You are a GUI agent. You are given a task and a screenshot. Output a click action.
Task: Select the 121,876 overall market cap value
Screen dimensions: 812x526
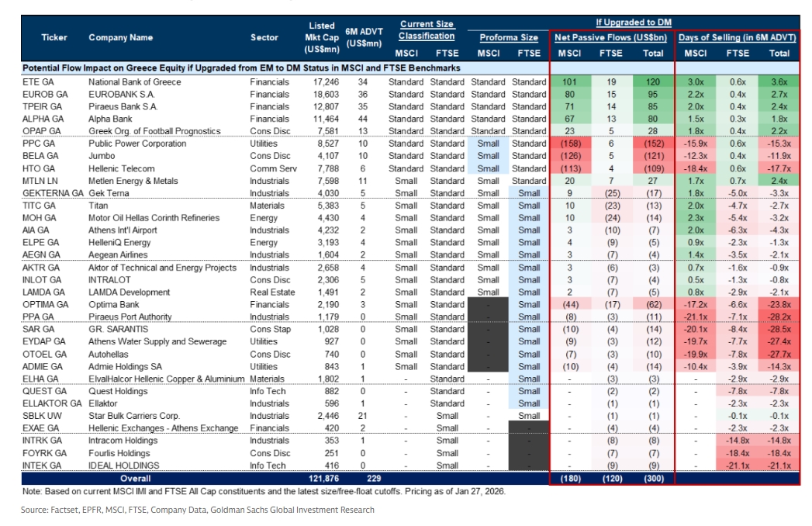tap(323, 479)
